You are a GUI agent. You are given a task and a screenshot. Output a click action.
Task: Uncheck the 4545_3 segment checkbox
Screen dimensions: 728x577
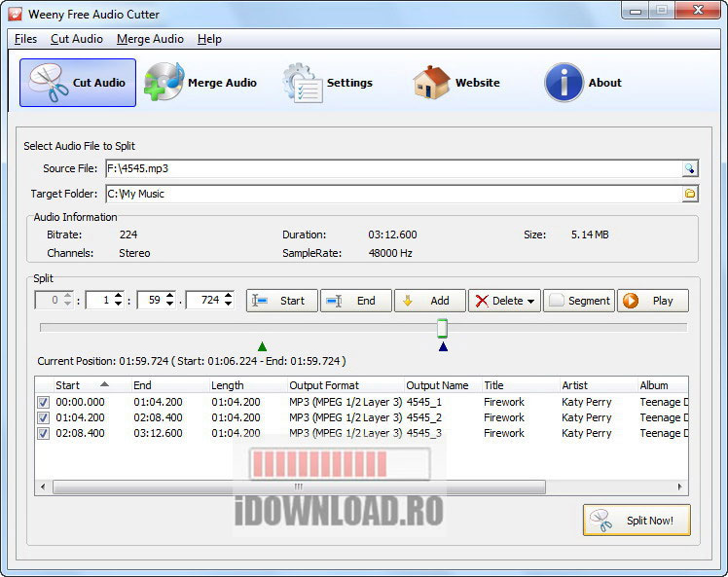coord(43,434)
